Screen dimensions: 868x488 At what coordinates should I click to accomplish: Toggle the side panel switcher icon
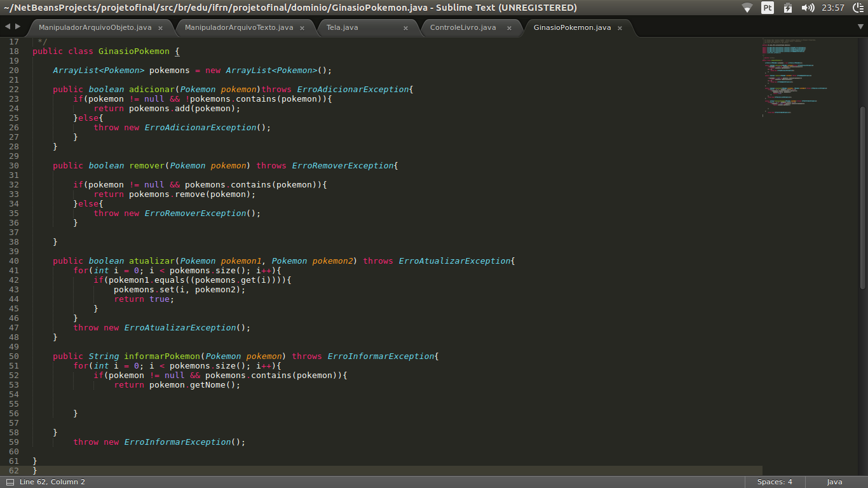[x=10, y=482]
